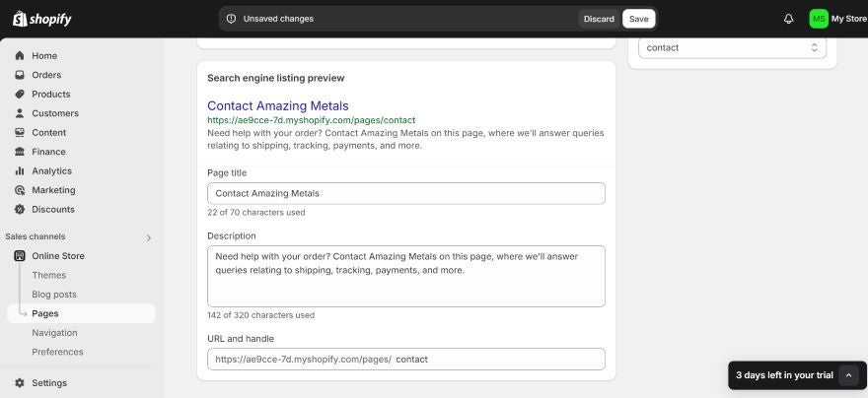Click the Customers person icon

20,113
